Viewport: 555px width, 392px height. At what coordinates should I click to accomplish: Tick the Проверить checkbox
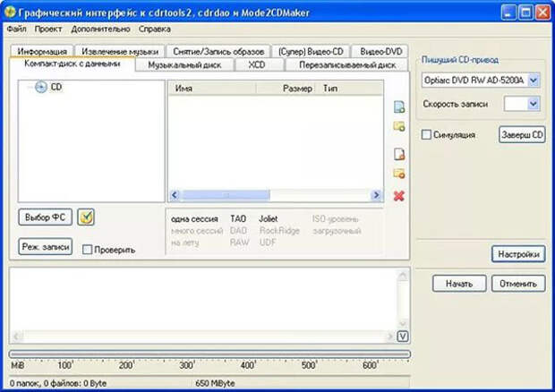click(87, 250)
